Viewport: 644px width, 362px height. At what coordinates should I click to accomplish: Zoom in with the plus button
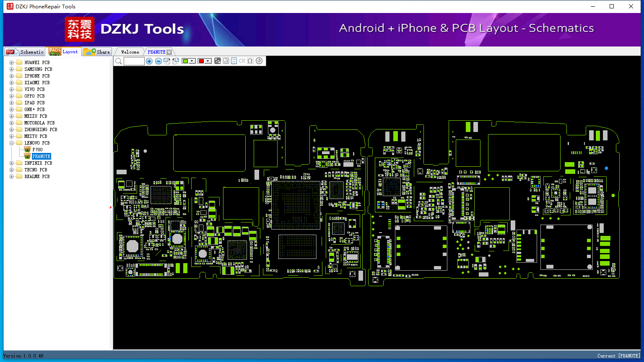pos(149,61)
